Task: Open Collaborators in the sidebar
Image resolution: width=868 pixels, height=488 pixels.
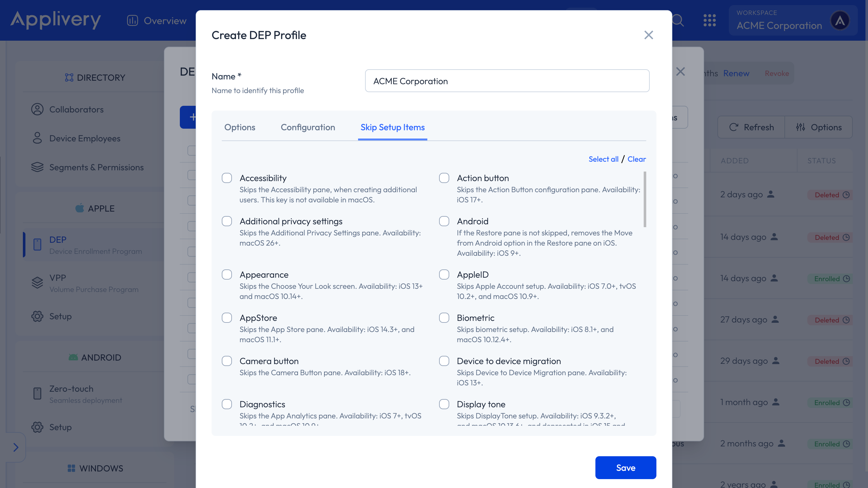Action: click(76, 110)
